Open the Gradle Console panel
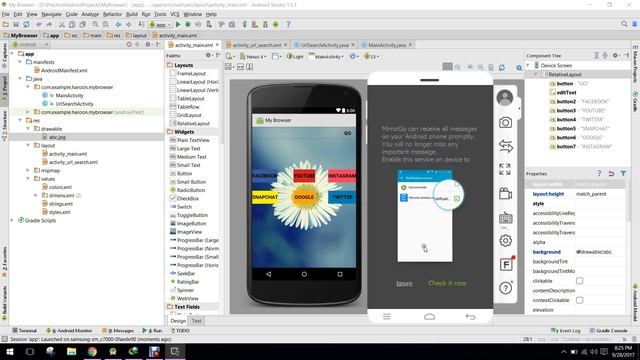 point(608,331)
